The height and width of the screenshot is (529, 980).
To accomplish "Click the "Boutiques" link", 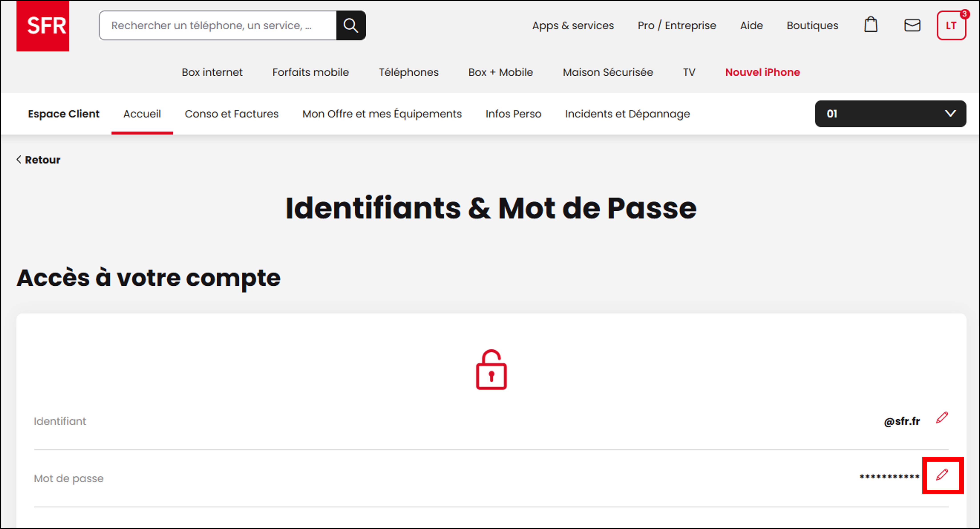I will pos(812,25).
